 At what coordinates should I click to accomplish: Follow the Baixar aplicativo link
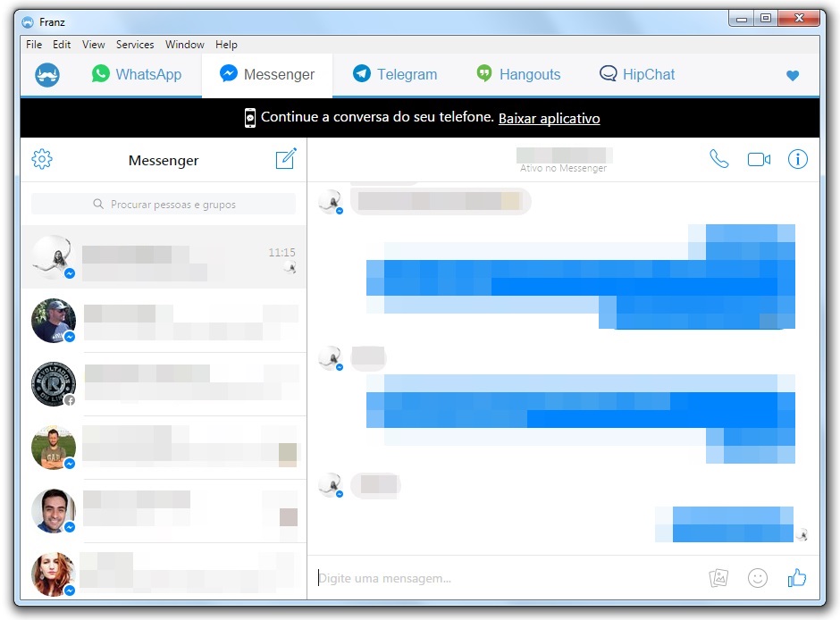549,118
